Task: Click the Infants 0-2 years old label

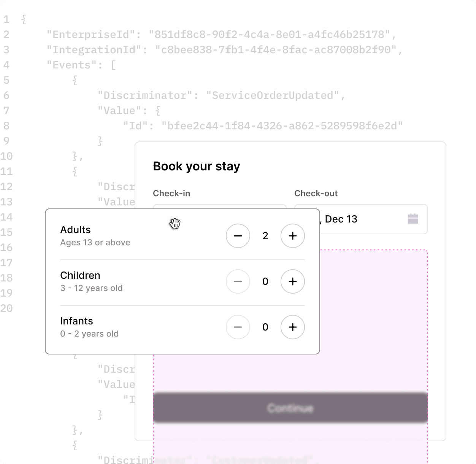Action: pyautogui.click(x=89, y=334)
